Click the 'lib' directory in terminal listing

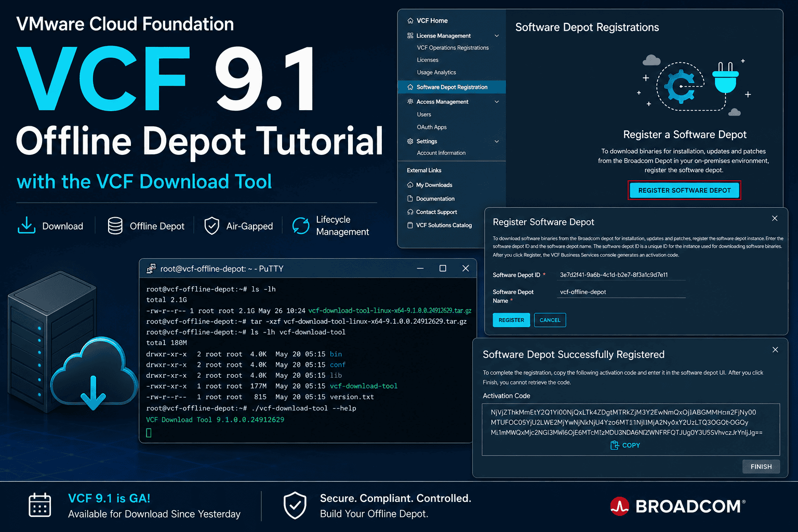point(336,375)
